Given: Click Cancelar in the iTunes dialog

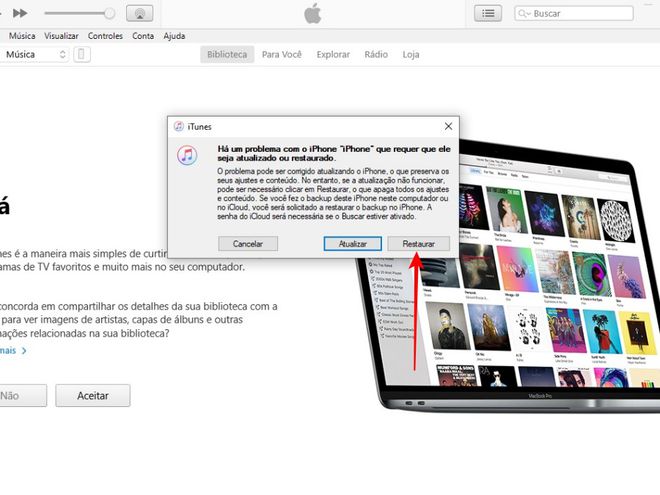Looking at the screenshot, I should pyautogui.click(x=248, y=244).
